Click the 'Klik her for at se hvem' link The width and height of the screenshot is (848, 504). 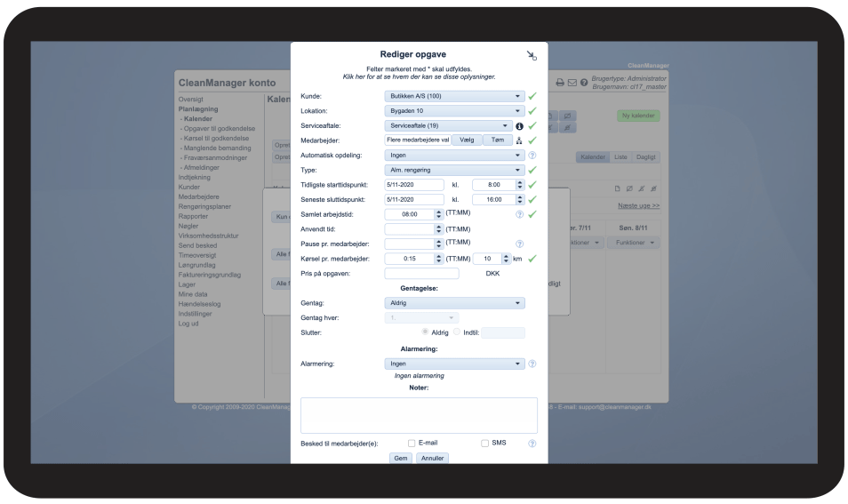pos(419,76)
